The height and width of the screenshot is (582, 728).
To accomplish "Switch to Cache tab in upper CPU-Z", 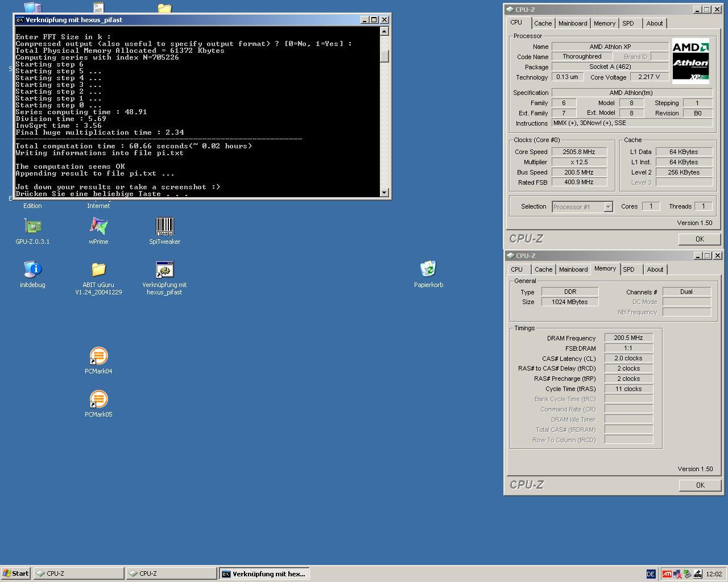I will [543, 23].
